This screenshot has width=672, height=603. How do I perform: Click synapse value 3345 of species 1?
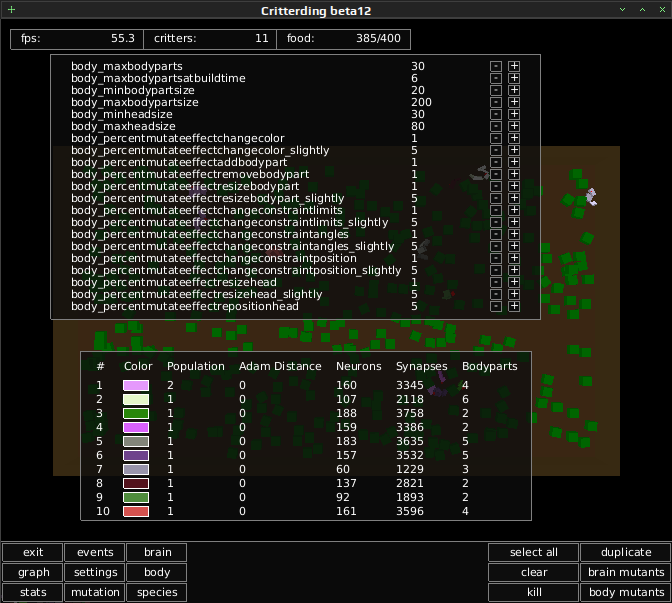(410, 385)
